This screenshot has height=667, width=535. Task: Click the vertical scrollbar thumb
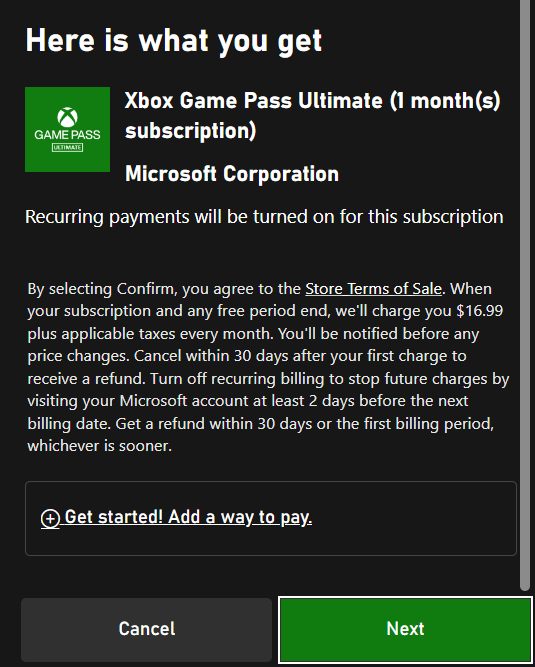coord(525,294)
